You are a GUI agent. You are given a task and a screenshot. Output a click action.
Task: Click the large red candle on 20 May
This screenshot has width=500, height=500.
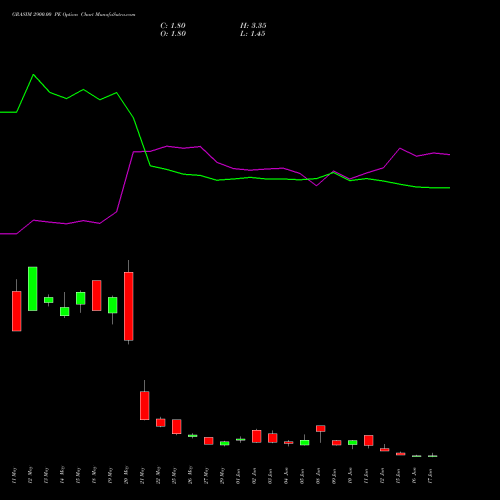click(x=129, y=306)
